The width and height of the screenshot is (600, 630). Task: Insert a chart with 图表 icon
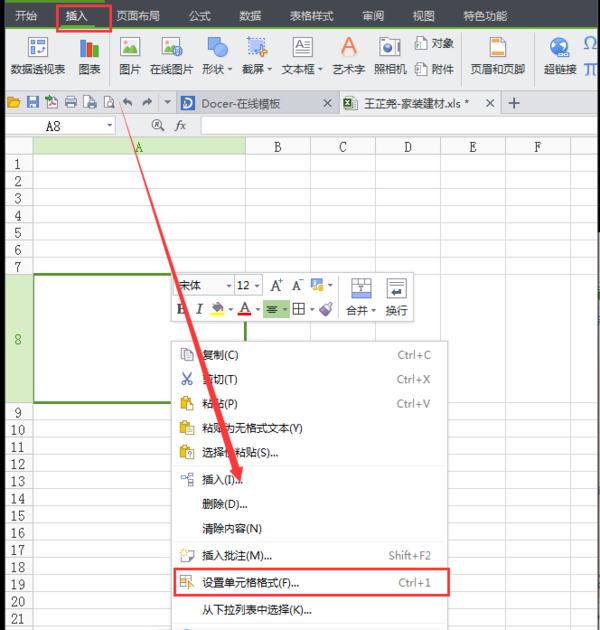coord(90,49)
